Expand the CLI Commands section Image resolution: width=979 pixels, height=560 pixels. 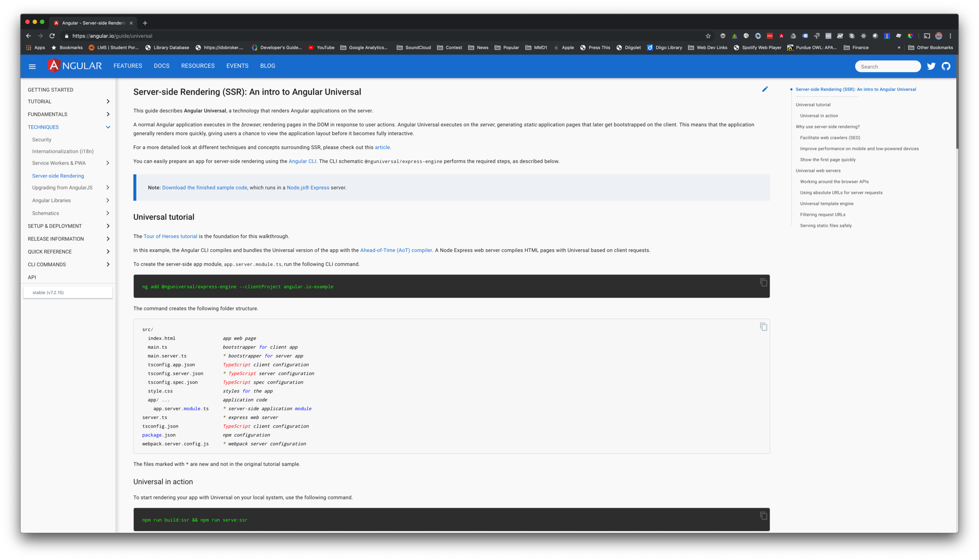point(108,265)
